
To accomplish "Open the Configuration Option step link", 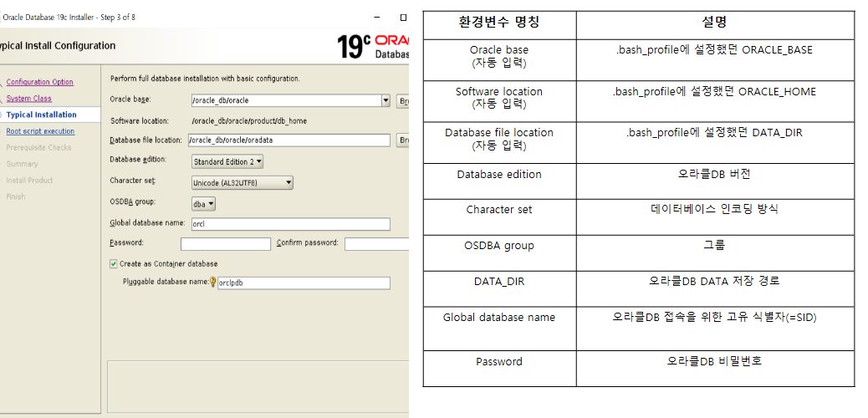I will pyautogui.click(x=39, y=82).
